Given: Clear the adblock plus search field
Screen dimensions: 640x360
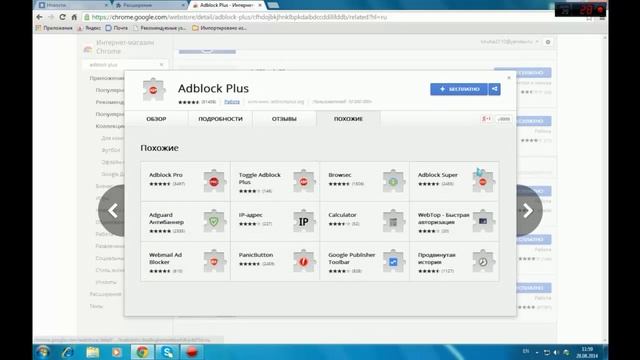Looking at the screenshot, I should [162, 64].
